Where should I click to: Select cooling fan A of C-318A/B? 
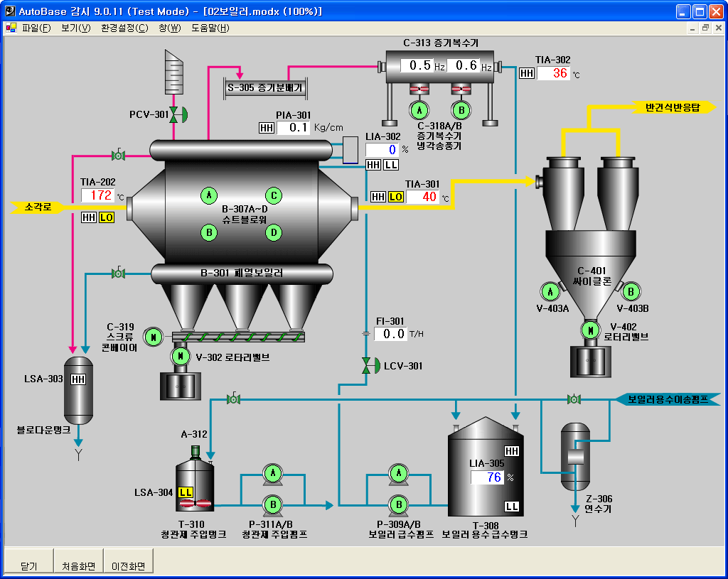[x=419, y=110]
